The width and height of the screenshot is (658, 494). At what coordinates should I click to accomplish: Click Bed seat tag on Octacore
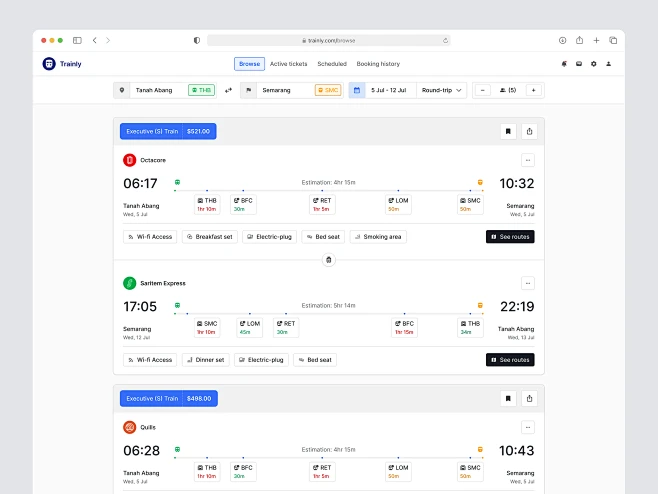pos(323,237)
